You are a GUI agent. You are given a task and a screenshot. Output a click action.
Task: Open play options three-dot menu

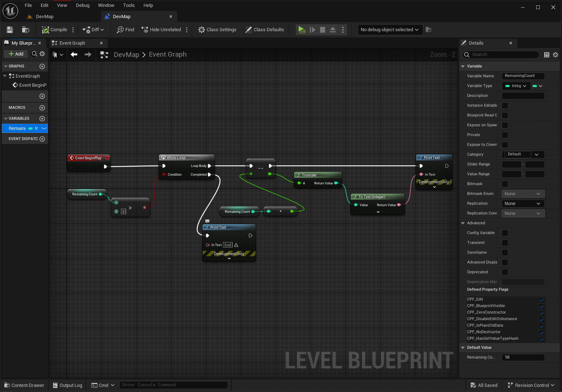point(343,30)
